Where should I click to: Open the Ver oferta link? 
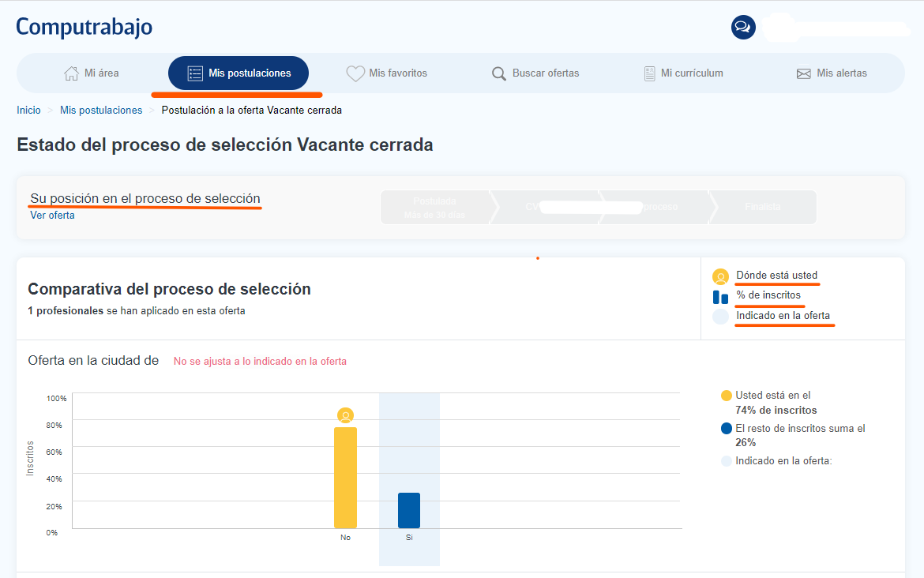(x=52, y=215)
